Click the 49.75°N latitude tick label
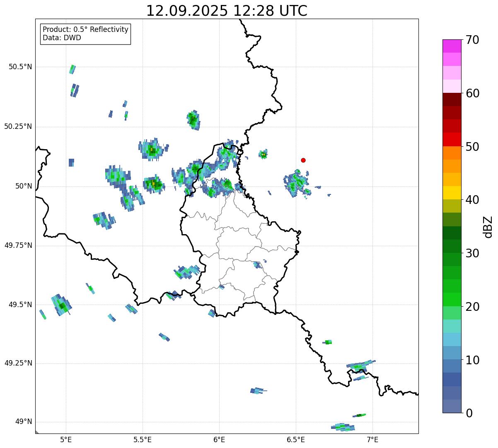This screenshot has width=498, height=448. (x=18, y=245)
